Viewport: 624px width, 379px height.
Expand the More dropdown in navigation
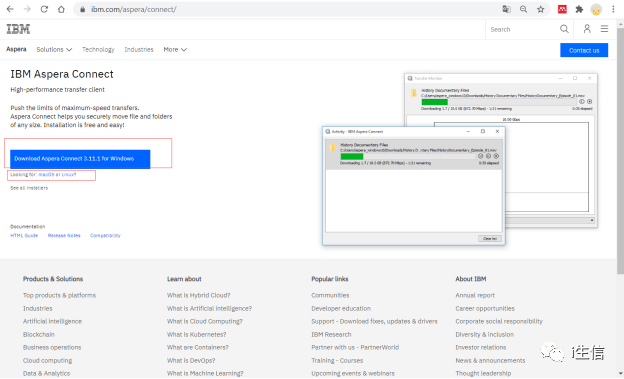click(175, 49)
